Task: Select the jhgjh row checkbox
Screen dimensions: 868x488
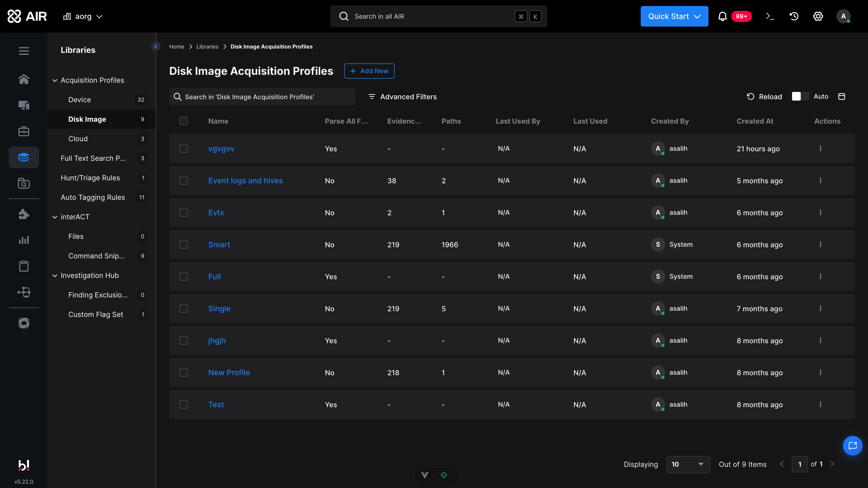Action: [x=184, y=341]
